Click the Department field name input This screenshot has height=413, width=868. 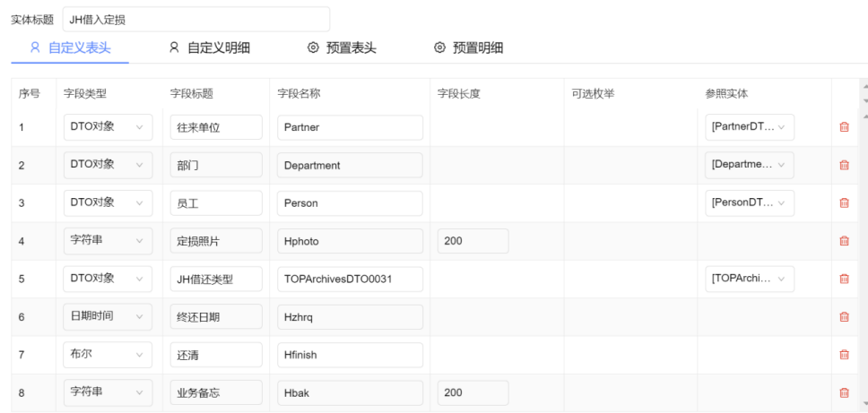(350, 165)
